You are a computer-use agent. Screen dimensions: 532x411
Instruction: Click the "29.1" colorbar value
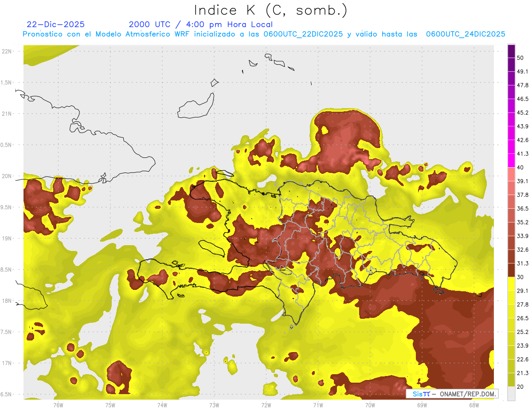(523, 291)
